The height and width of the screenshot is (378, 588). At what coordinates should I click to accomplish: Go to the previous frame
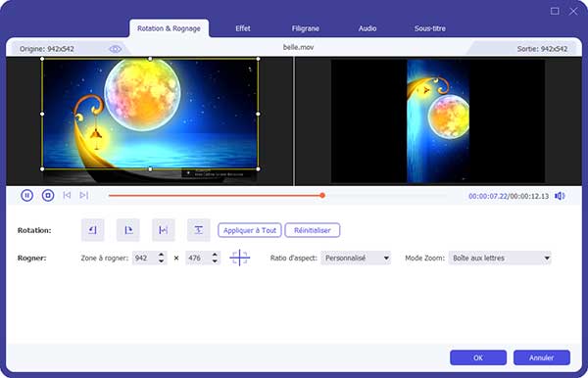click(67, 195)
